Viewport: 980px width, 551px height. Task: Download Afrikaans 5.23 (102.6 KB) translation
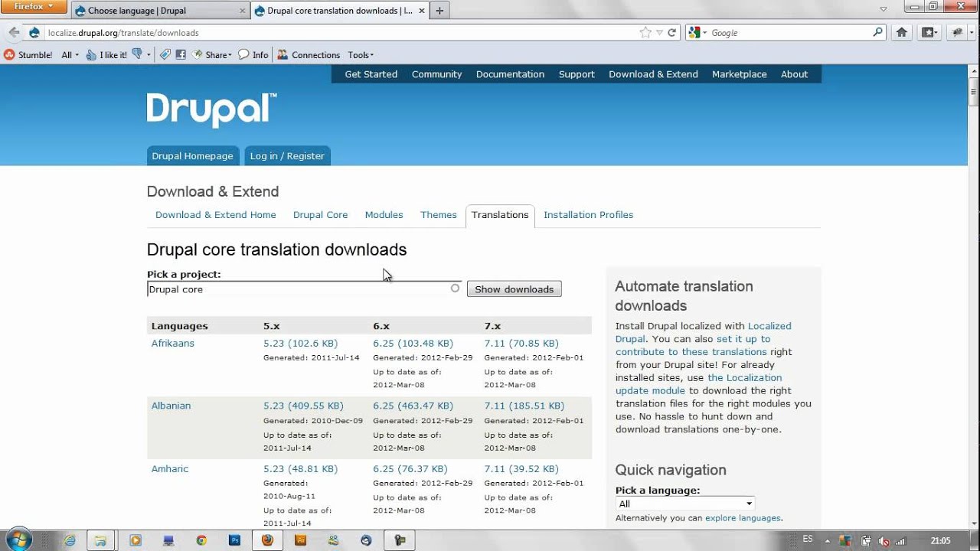(300, 344)
